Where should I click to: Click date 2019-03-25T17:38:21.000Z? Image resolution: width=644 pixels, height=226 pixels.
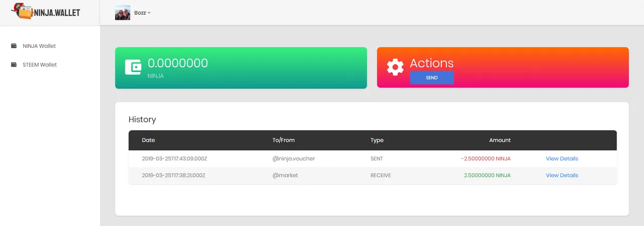(174, 175)
